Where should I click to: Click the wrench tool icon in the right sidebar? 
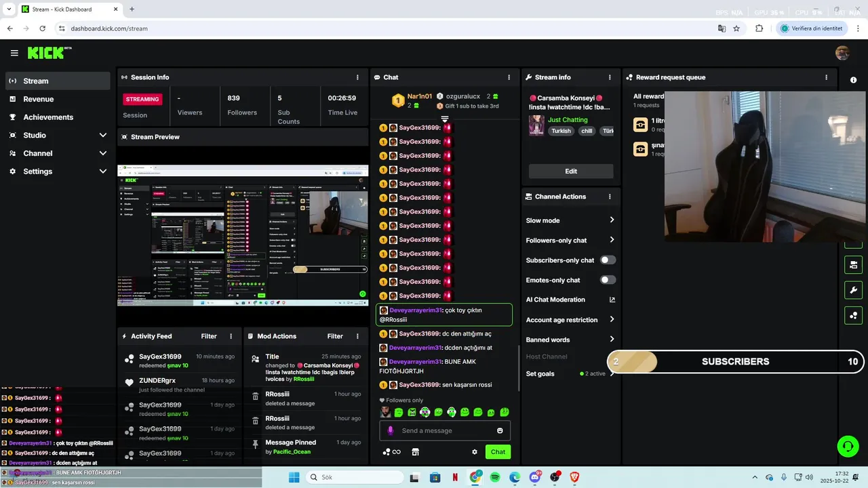click(853, 290)
